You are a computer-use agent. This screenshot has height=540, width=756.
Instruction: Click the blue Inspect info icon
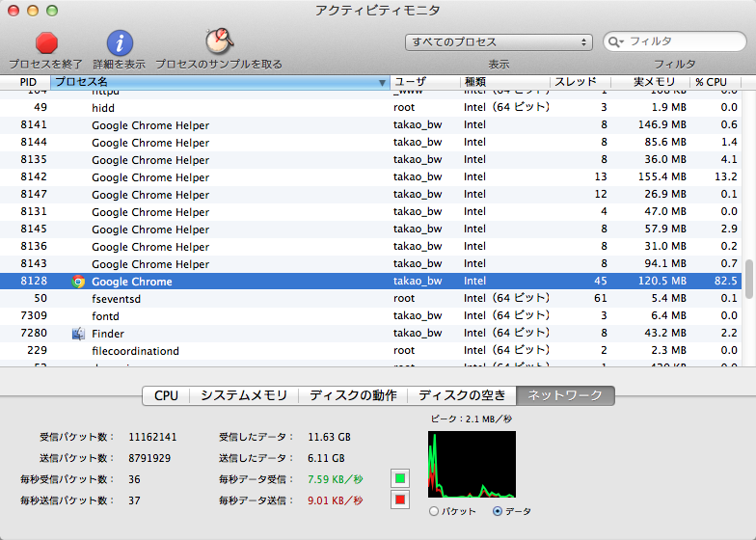(120, 43)
